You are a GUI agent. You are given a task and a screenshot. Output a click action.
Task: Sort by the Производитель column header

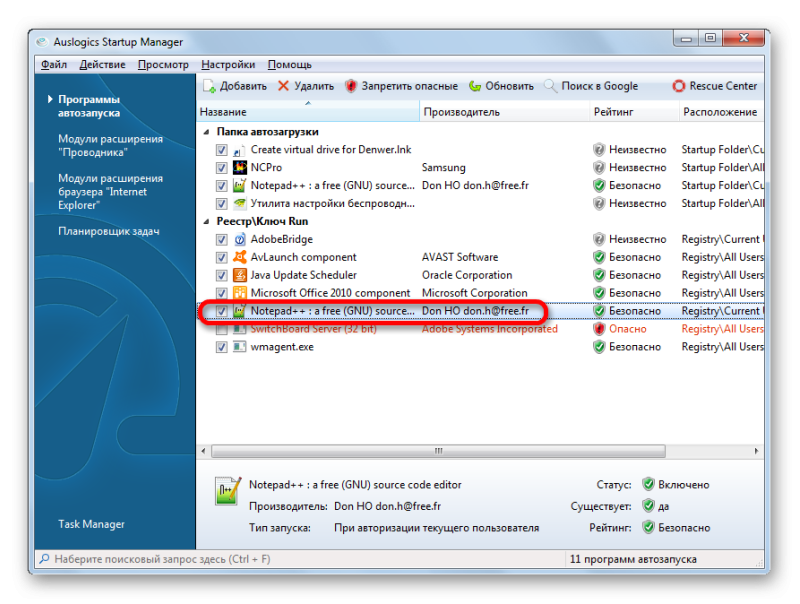tap(504, 112)
